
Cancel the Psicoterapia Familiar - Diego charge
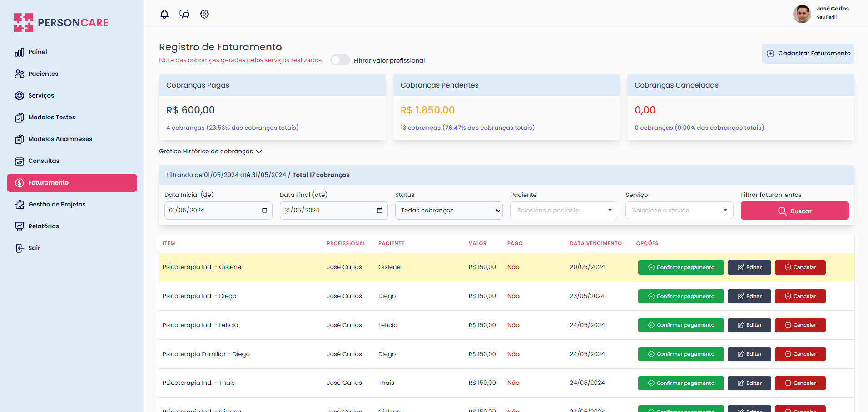[800, 354]
